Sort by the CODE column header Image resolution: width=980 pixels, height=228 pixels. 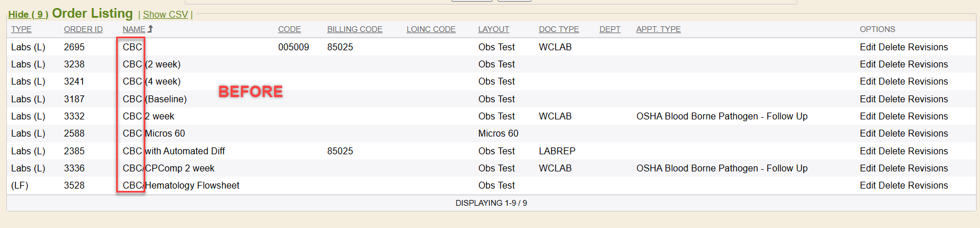(x=289, y=29)
